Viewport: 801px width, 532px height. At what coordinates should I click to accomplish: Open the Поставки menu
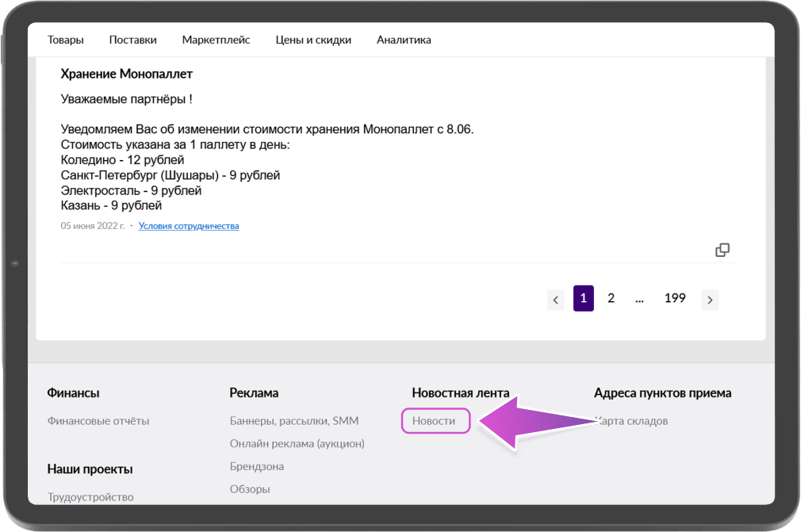pyautogui.click(x=132, y=40)
